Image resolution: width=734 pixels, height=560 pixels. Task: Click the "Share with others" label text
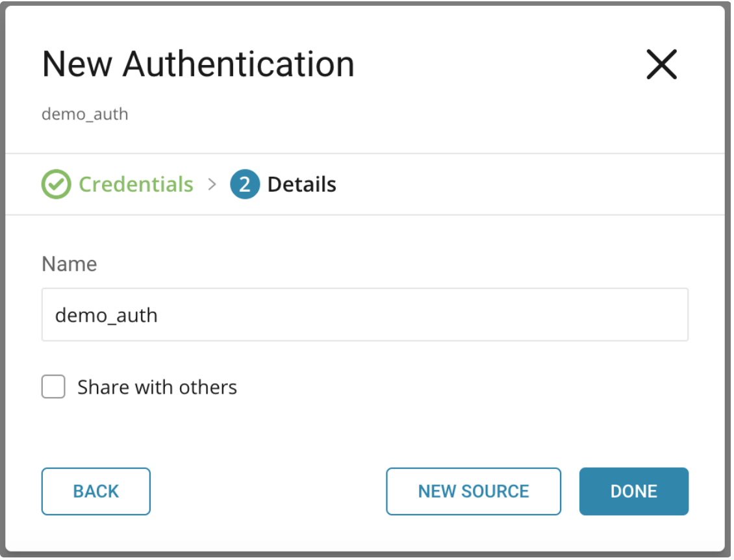[157, 387]
